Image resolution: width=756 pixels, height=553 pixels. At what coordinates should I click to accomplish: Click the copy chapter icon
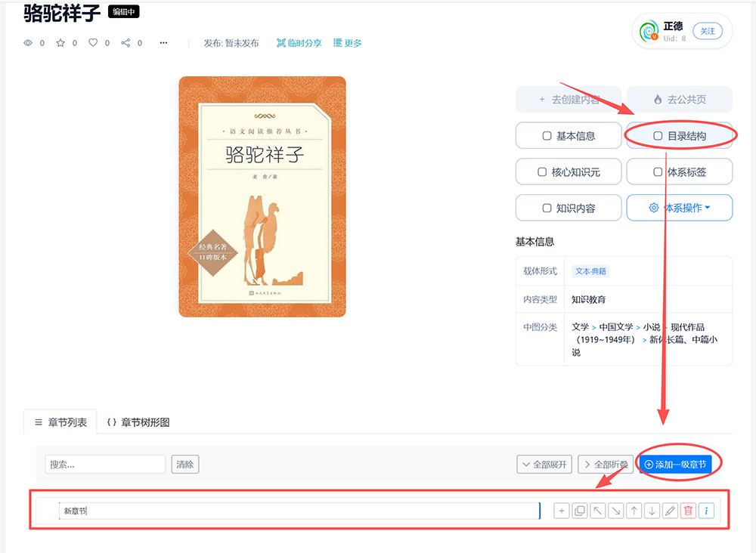580,511
